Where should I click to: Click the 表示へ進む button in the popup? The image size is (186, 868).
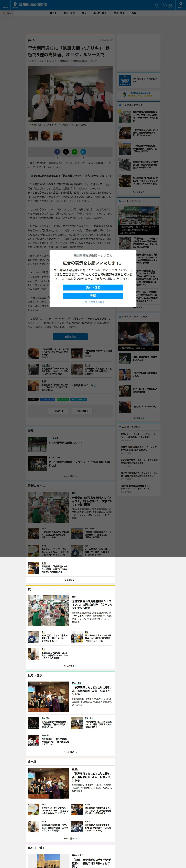[x=93, y=287]
